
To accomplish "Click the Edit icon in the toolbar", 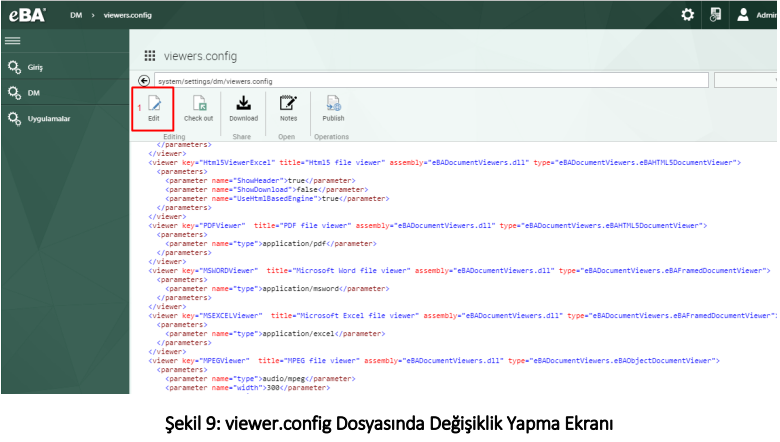I will point(154,103).
